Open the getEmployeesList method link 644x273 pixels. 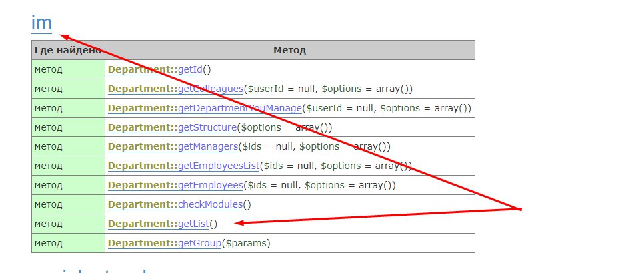[x=218, y=166]
